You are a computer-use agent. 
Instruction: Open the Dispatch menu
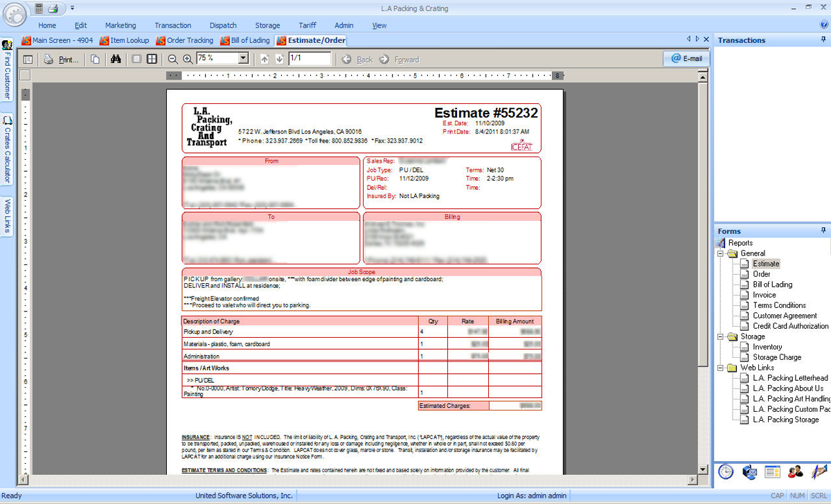pos(223,26)
